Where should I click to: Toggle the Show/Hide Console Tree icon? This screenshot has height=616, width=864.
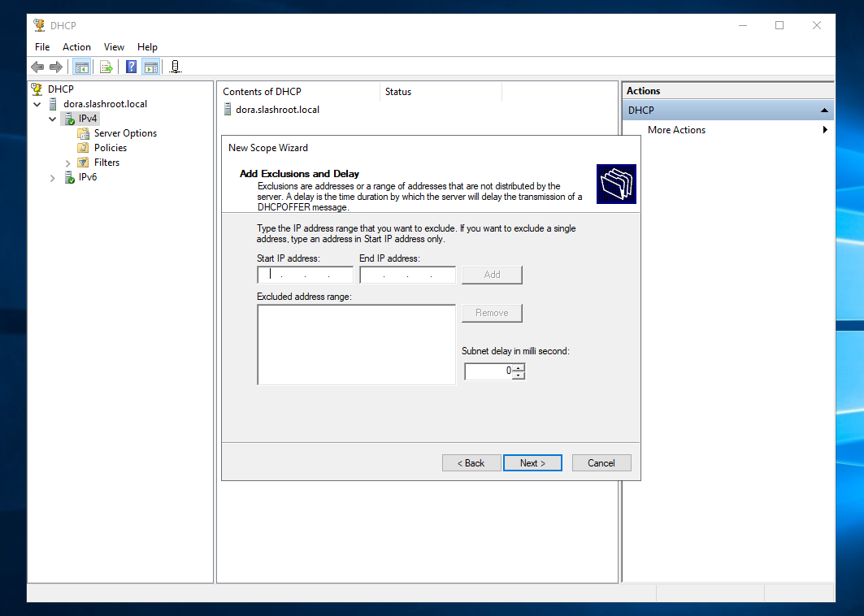pyautogui.click(x=81, y=67)
